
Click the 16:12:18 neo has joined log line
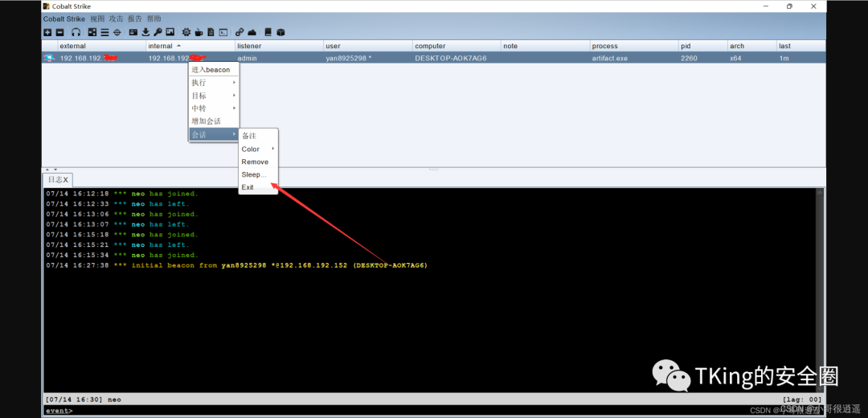[x=122, y=194]
